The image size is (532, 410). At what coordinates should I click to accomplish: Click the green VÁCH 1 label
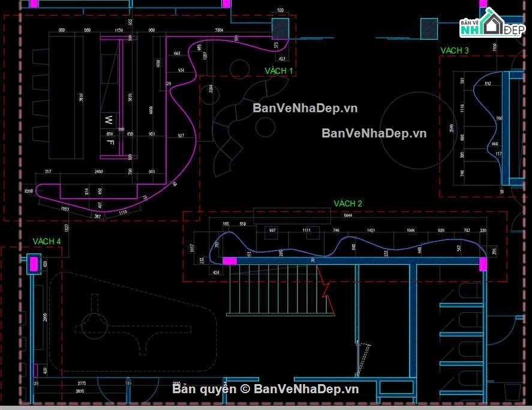(278, 71)
